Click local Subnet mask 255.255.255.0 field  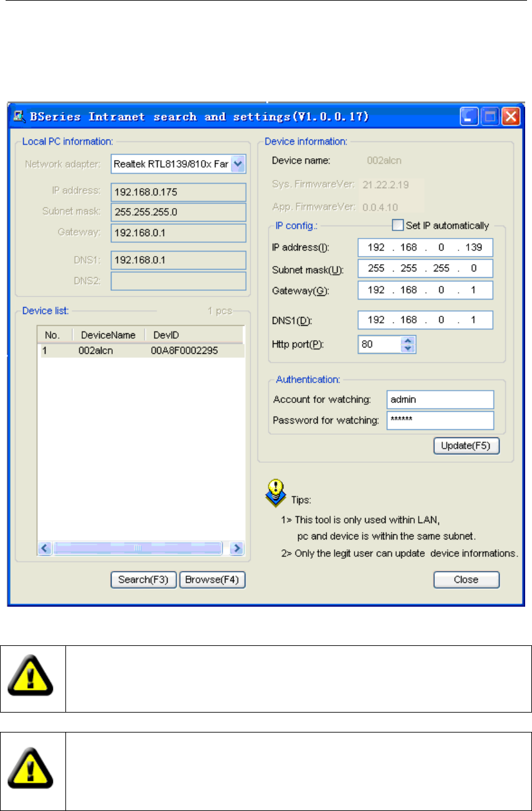(178, 212)
